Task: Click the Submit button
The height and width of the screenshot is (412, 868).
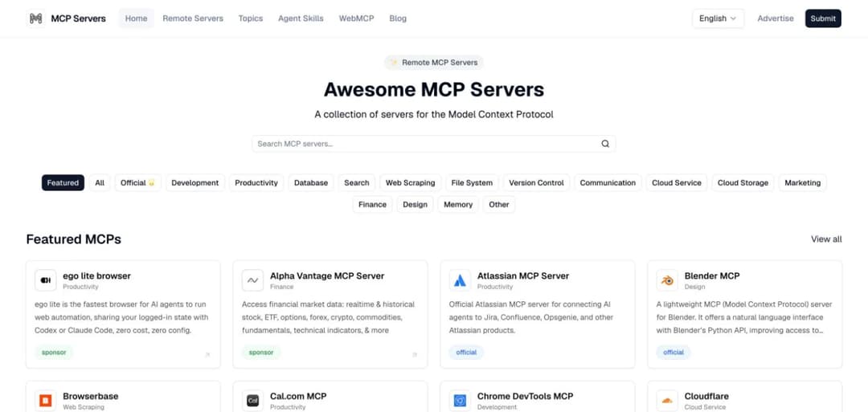Action: click(x=823, y=18)
